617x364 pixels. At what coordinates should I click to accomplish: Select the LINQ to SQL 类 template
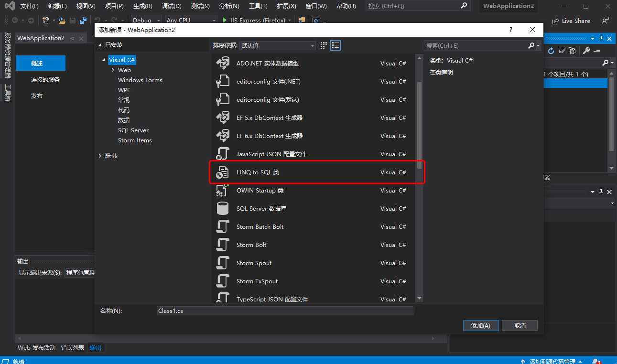[258, 172]
